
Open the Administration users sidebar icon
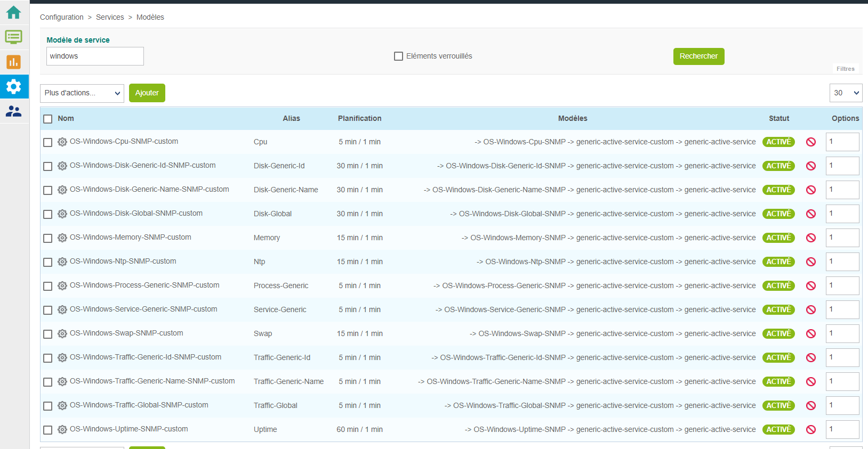coord(14,111)
